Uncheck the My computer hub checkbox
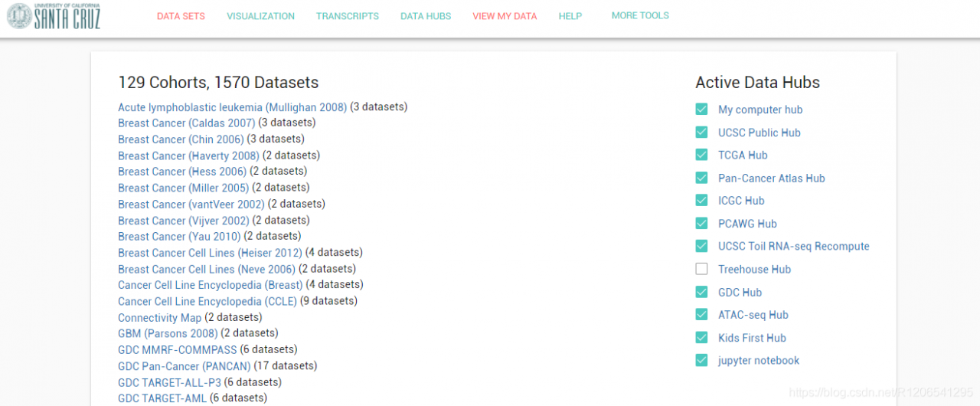Viewport: 980px width, 406px height. click(x=701, y=110)
